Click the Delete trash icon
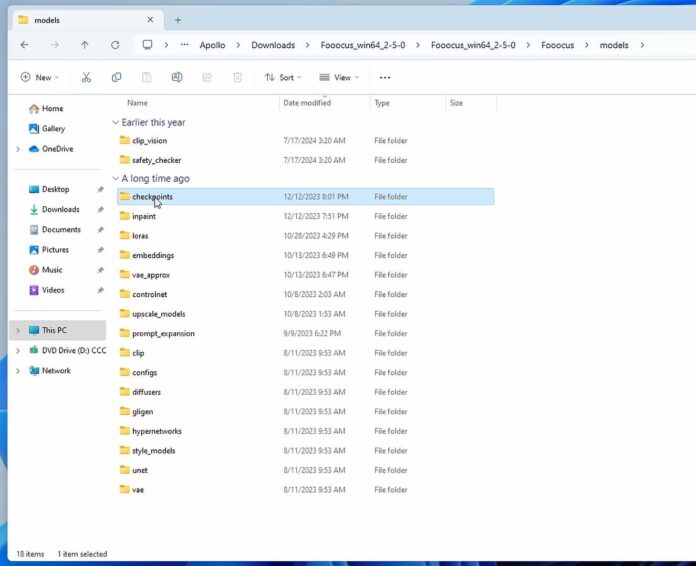Image resolution: width=696 pixels, height=566 pixels. [237, 78]
